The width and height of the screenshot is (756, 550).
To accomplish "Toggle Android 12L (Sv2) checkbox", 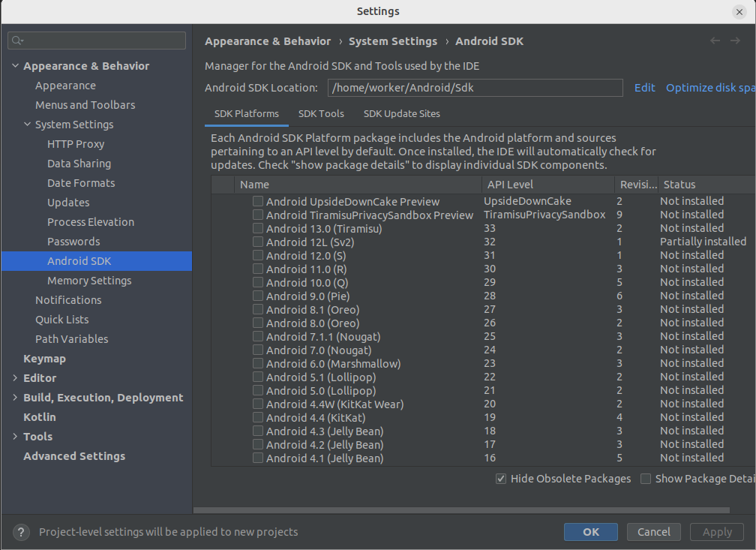I will click(258, 242).
